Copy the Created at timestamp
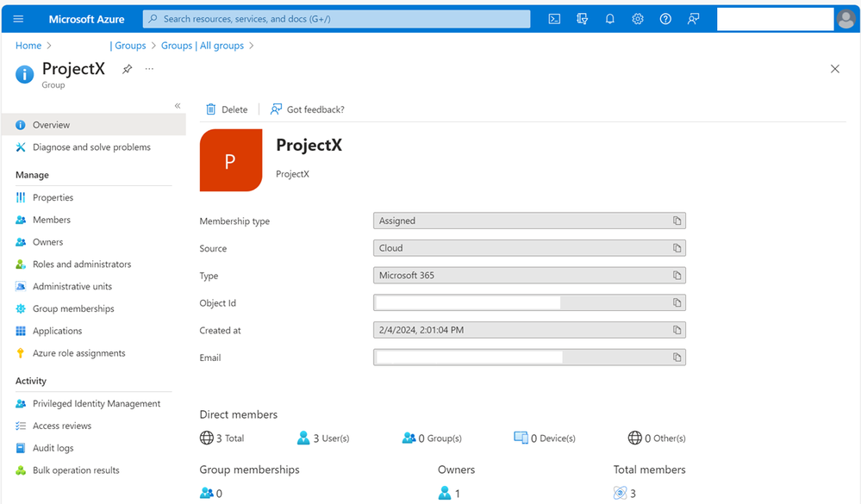Viewport: 861px width, 504px height. [677, 330]
